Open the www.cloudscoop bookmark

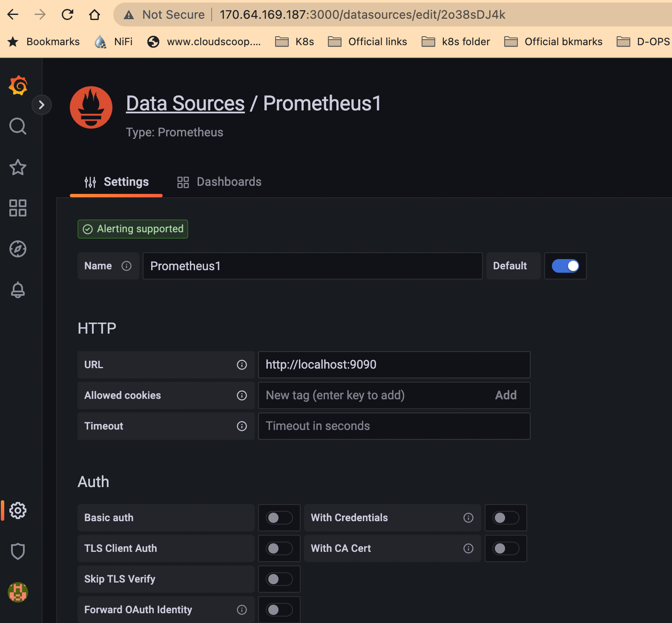[204, 42]
